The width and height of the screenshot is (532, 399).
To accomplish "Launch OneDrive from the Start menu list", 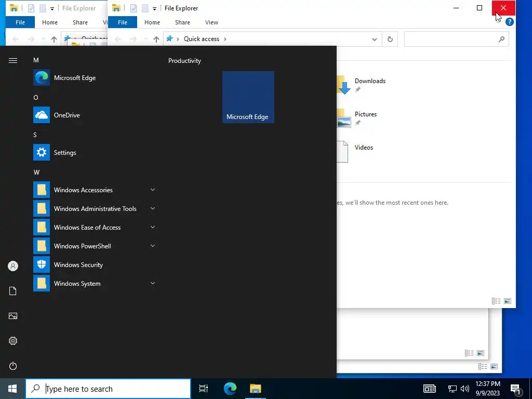I will click(95, 115).
